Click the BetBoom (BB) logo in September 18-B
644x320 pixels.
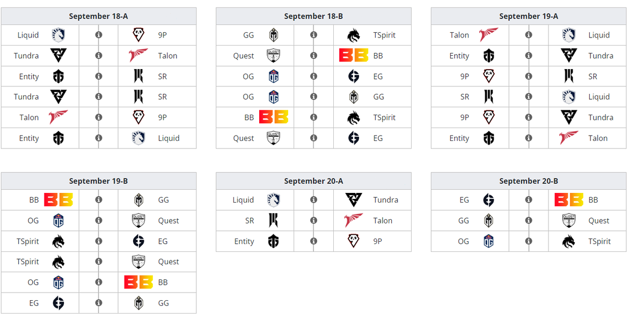pos(355,56)
